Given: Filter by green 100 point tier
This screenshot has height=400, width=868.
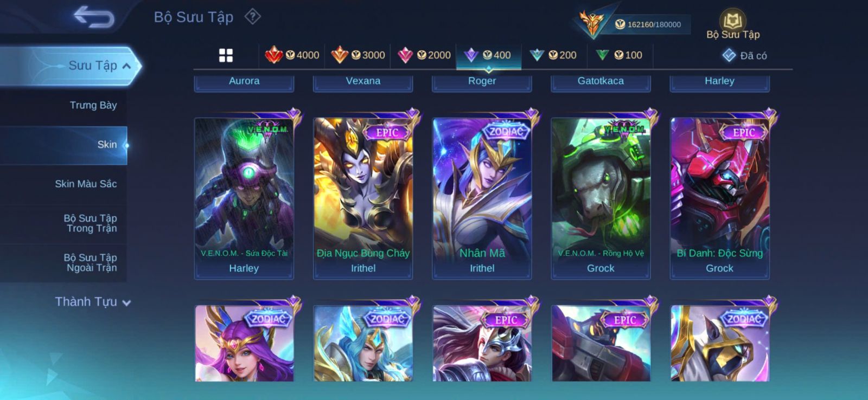Looking at the screenshot, I should (619, 55).
